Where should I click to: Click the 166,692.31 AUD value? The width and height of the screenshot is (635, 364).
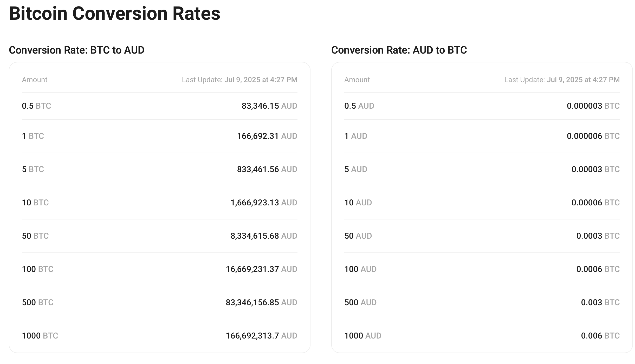coord(267,136)
